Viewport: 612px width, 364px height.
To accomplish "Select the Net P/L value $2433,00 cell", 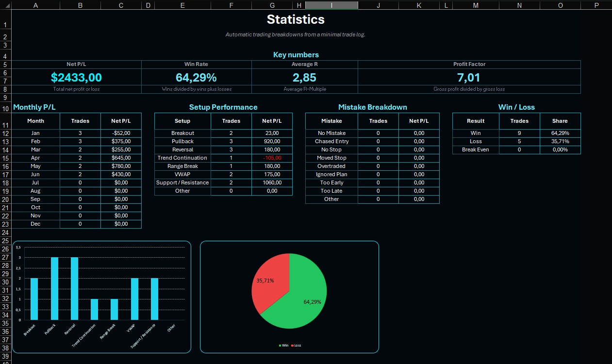I will pos(76,77).
